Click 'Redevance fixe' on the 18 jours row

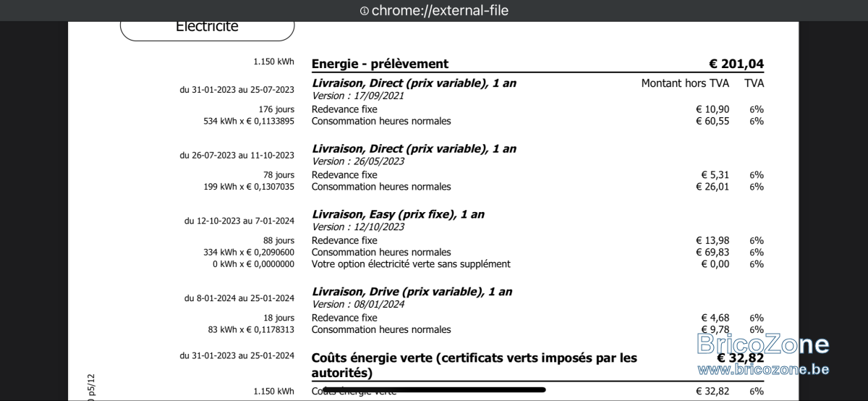344,318
